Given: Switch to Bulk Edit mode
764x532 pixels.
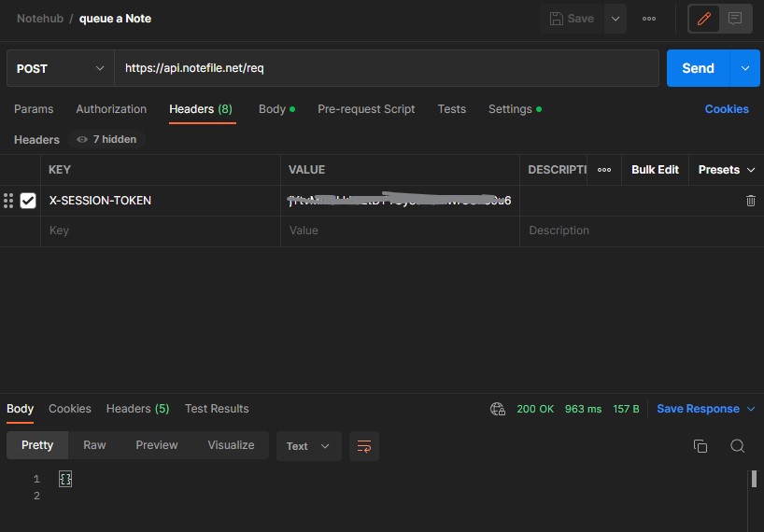Looking at the screenshot, I should (655, 170).
